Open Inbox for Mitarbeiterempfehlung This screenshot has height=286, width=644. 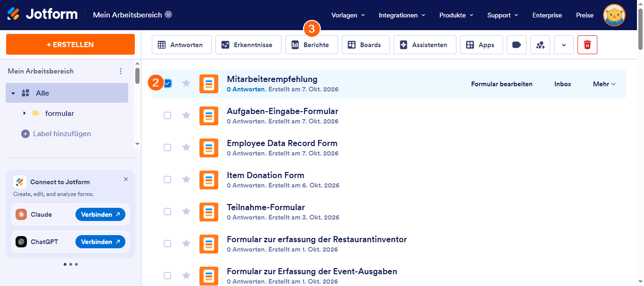563,84
